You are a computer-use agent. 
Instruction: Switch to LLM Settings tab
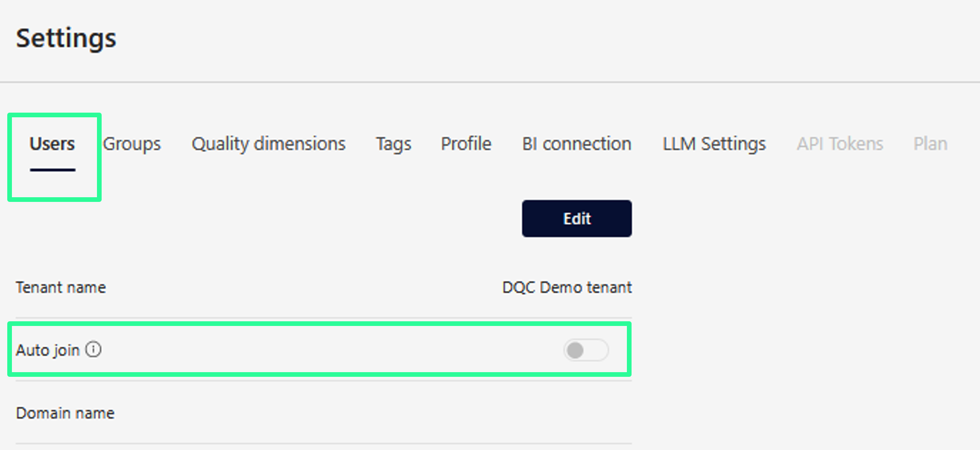[713, 144]
